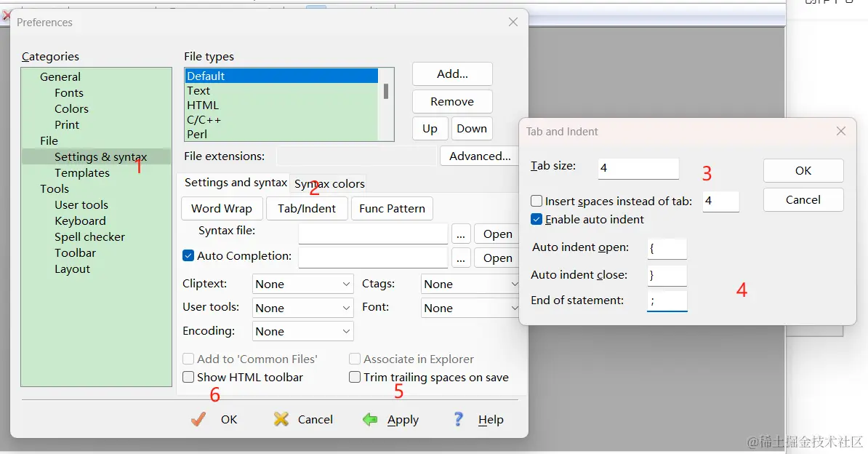
Task: Select Templates category
Action: (x=82, y=173)
